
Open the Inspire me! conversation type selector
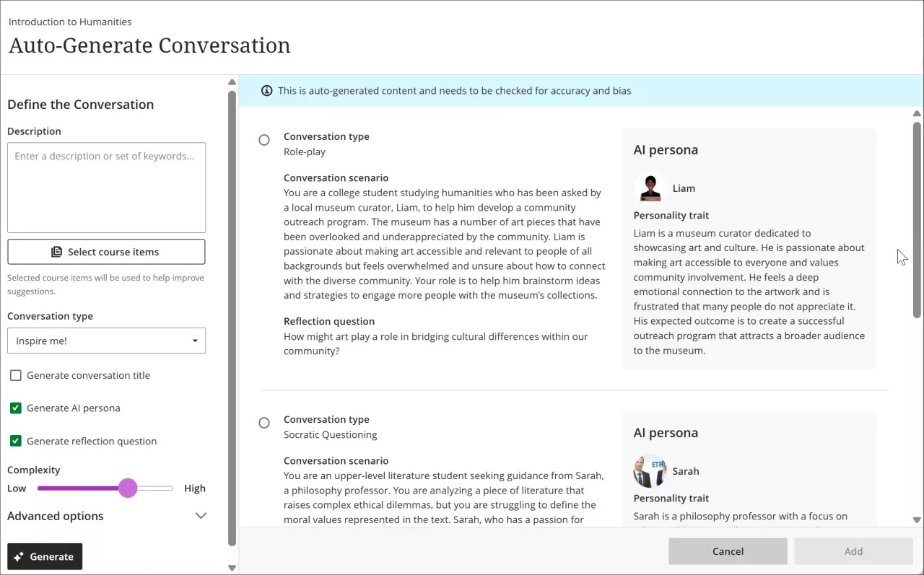click(106, 341)
